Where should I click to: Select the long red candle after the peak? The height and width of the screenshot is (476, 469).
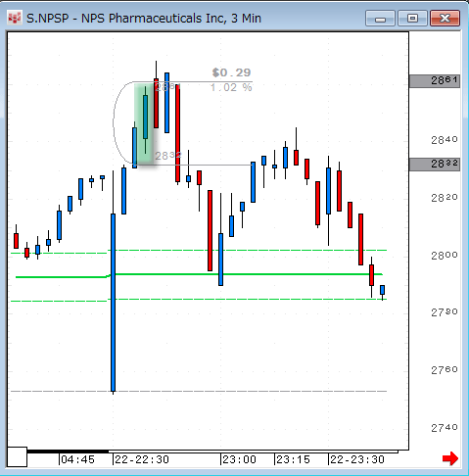(177, 133)
